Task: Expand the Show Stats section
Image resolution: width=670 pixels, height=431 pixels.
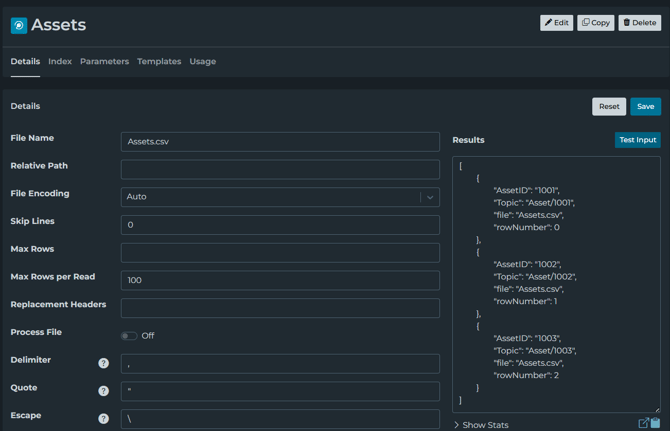Action: [481, 425]
